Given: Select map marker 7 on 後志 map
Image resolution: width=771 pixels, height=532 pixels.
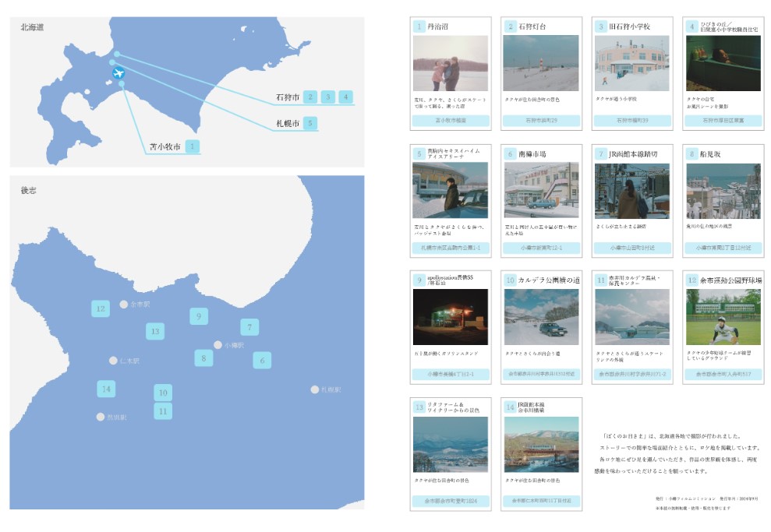Looking at the screenshot, I should tap(249, 327).
